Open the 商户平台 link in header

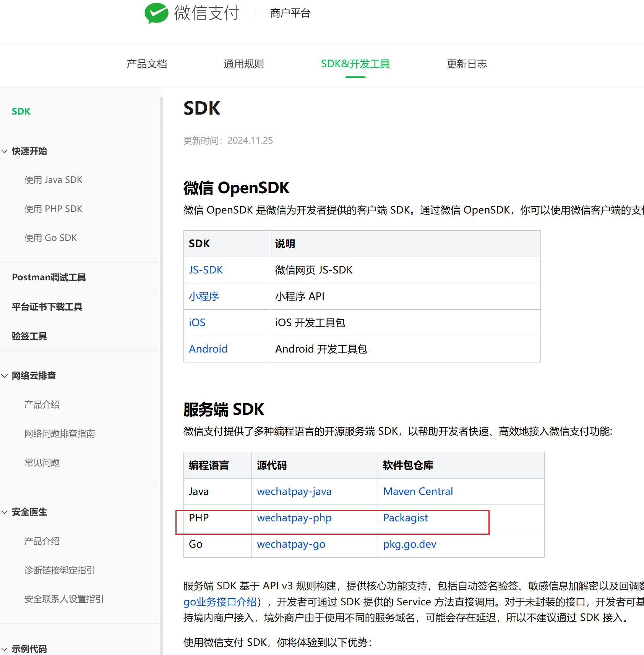(x=290, y=13)
